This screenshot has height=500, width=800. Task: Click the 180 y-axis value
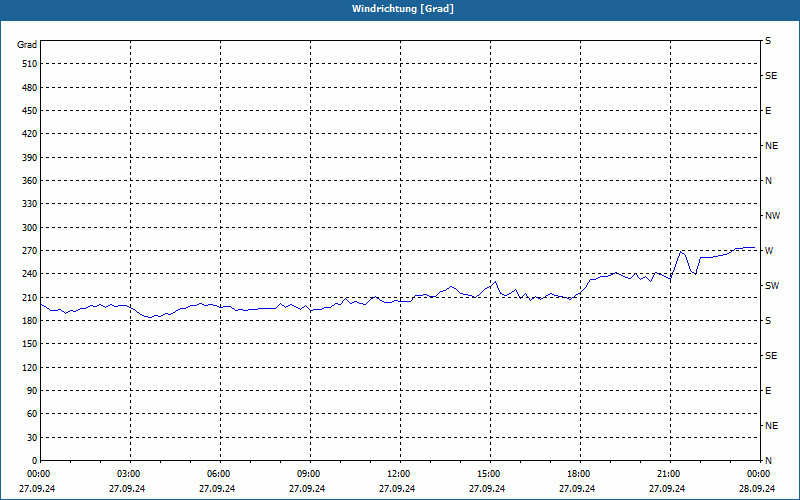point(30,320)
